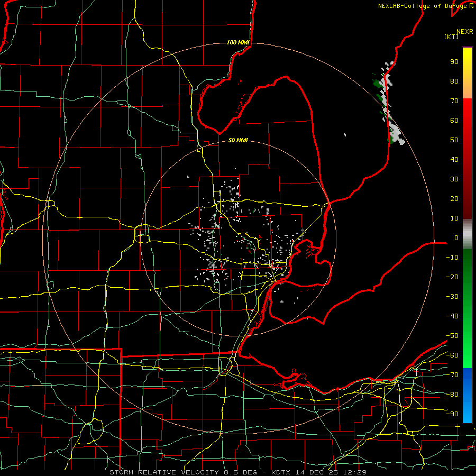Click the 10 tick label on velocity scale
476x476 pixels.
pyautogui.click(x=454, y=218)
